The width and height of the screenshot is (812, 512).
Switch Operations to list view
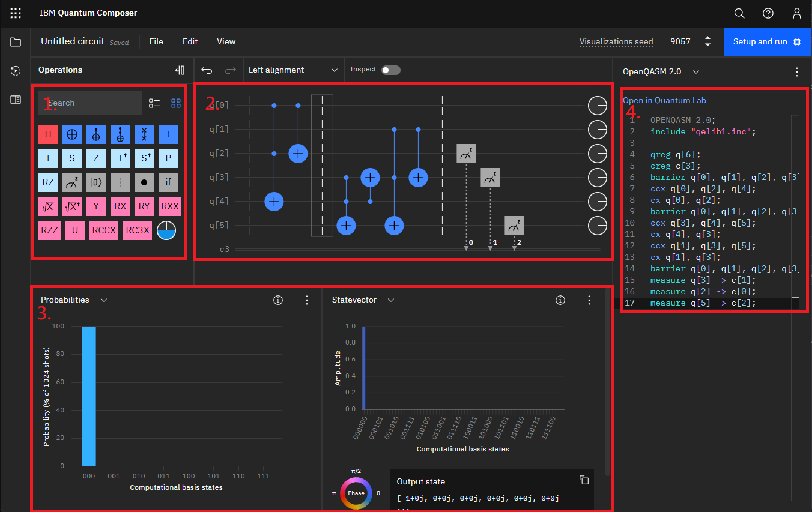(x=154, y=103)
